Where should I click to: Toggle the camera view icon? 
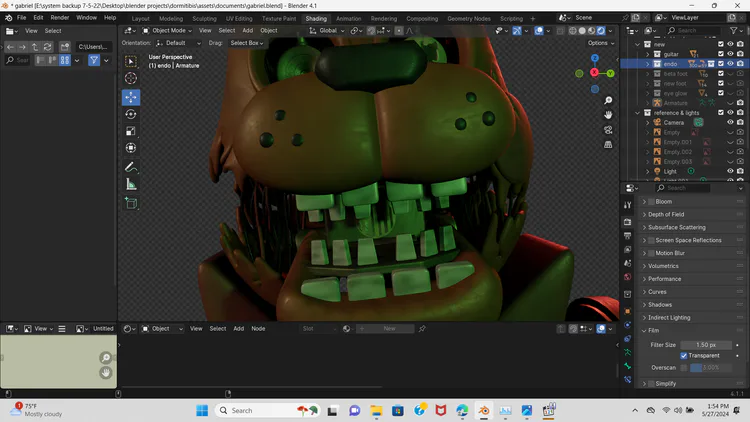click(608, 130)
